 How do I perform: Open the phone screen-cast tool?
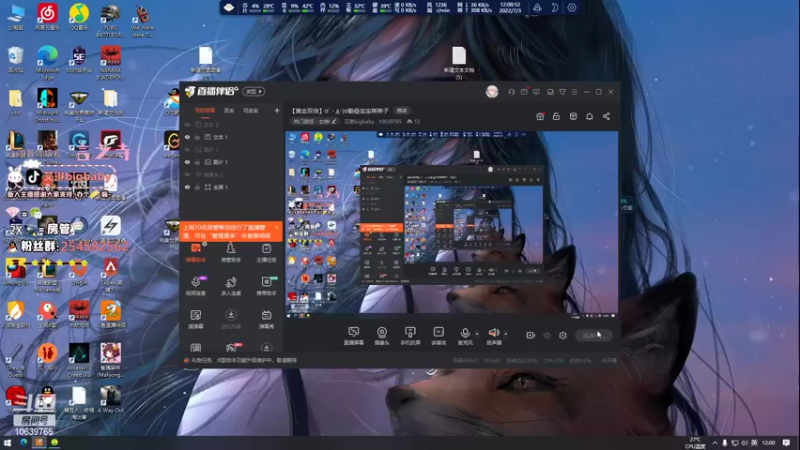click(410, 336)
